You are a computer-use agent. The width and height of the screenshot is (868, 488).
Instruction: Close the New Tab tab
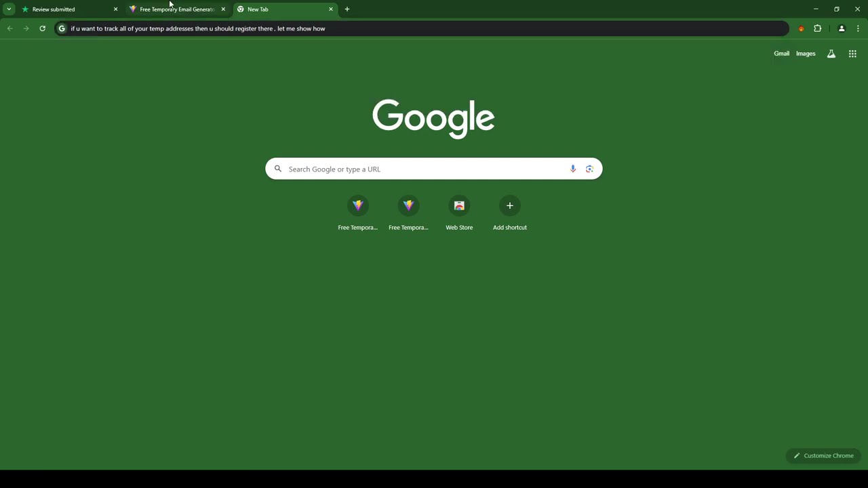331,9
